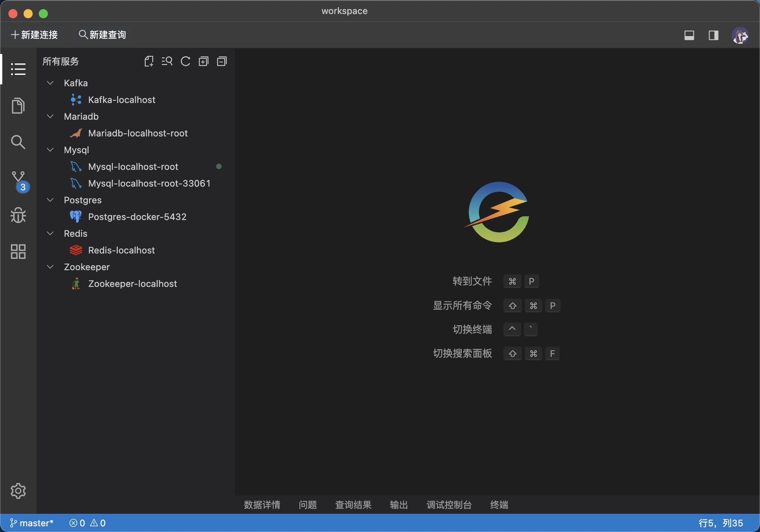760x532 pixels.
Task: Select Mysql-localhost-root connection
Action: pyautogui.click(x=133, y=166)
